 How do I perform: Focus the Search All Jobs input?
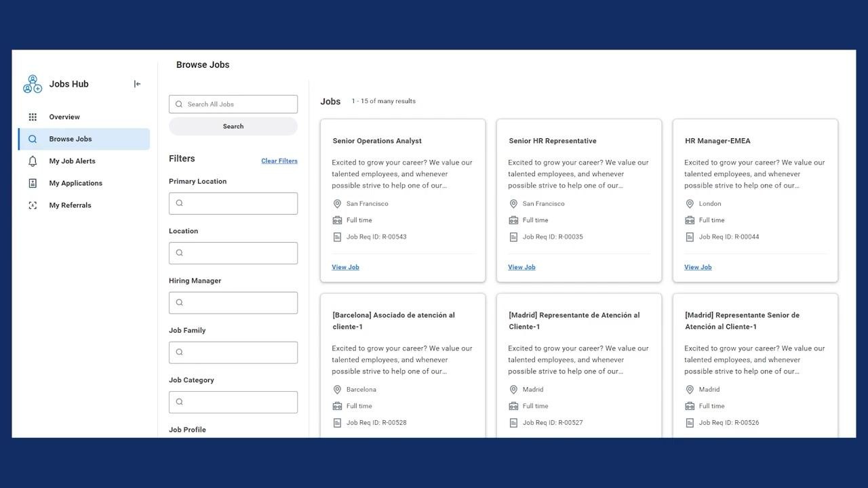click(x=233, y=104)
